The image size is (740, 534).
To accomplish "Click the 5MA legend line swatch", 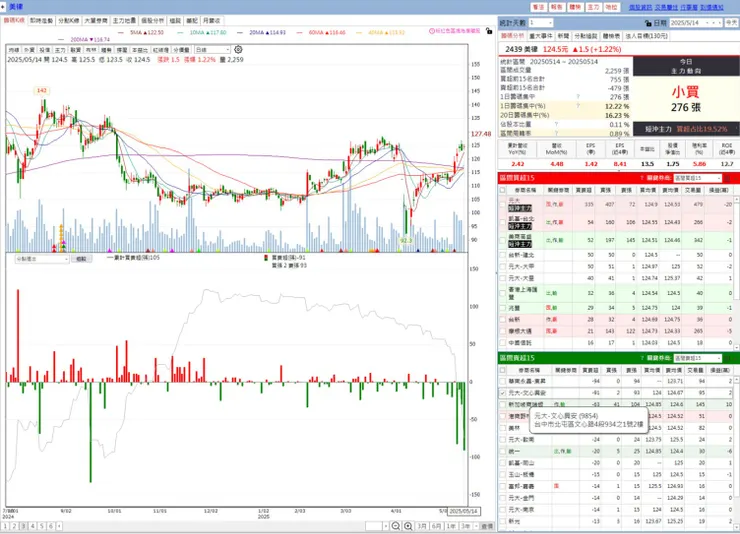I will pyautogui.click(x=121, y=33).
